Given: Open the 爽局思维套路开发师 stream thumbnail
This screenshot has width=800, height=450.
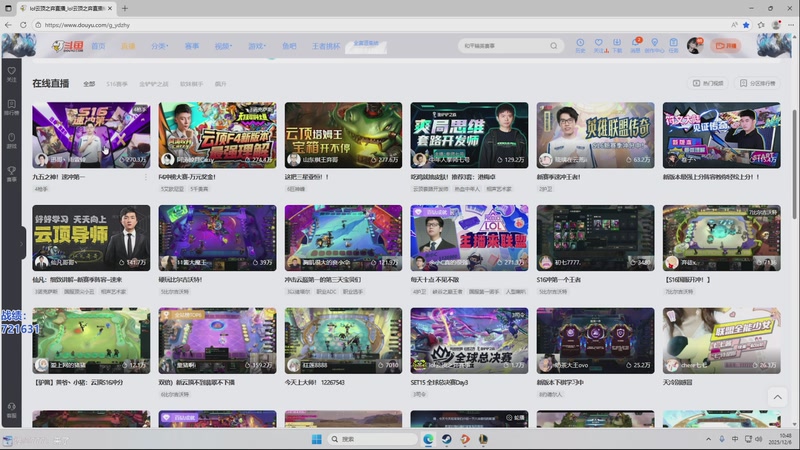Looking at the screenshot, I should click(469, 135).
